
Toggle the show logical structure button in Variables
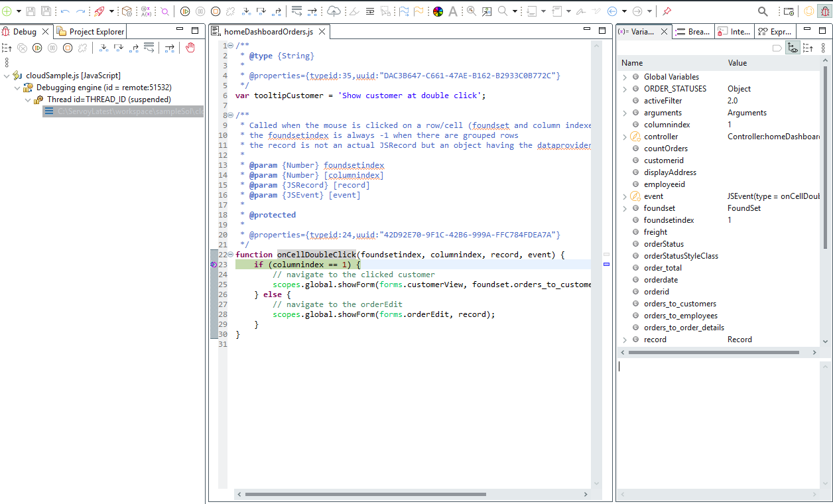pyautogui.click(x=792, y=48)
